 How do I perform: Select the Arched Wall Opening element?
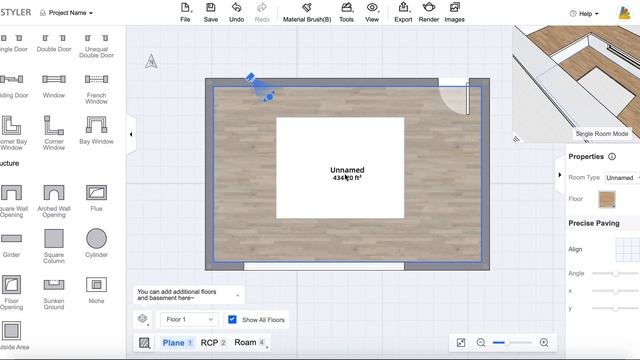tap(54, 200)
